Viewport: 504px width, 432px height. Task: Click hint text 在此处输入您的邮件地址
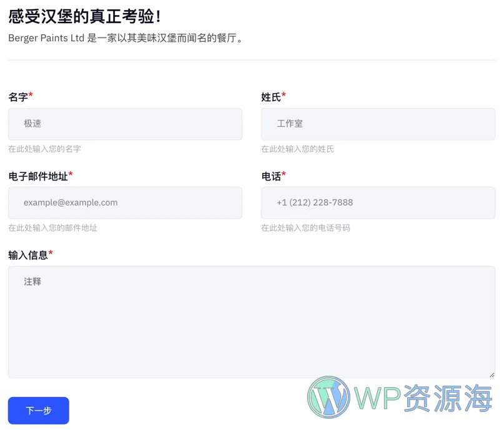52,228
